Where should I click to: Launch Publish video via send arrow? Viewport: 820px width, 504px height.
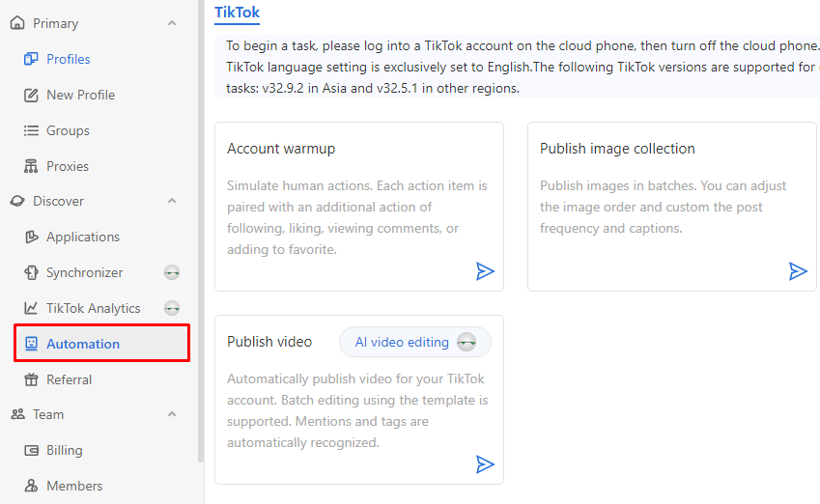point(485,464)
